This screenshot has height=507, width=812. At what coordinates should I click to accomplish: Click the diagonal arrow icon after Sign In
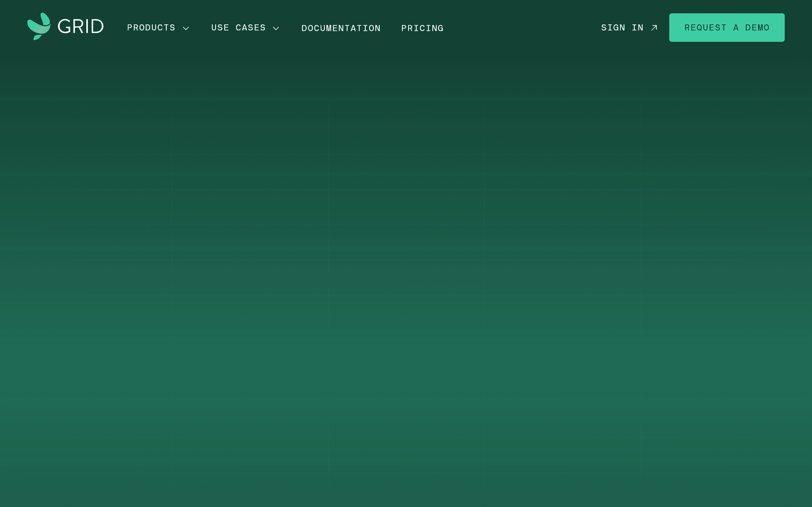(x=654, y=28)
